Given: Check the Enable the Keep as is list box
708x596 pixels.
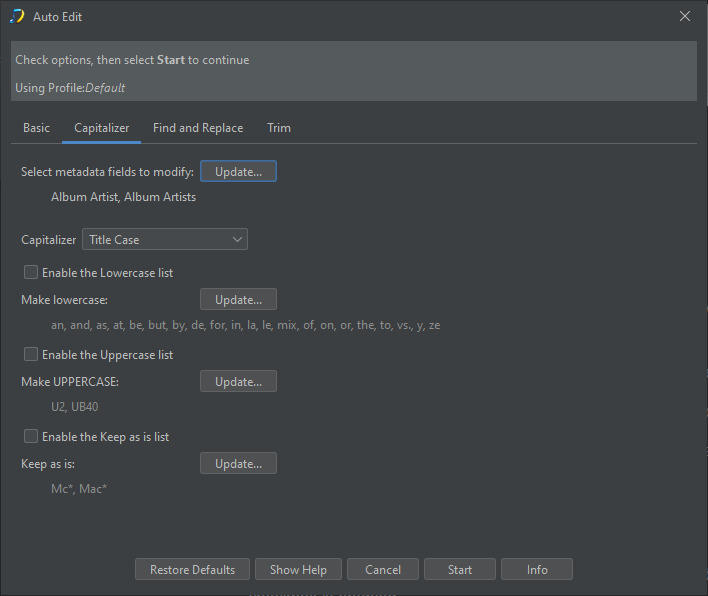Looking at the screenshot, I should pos(31,437).
